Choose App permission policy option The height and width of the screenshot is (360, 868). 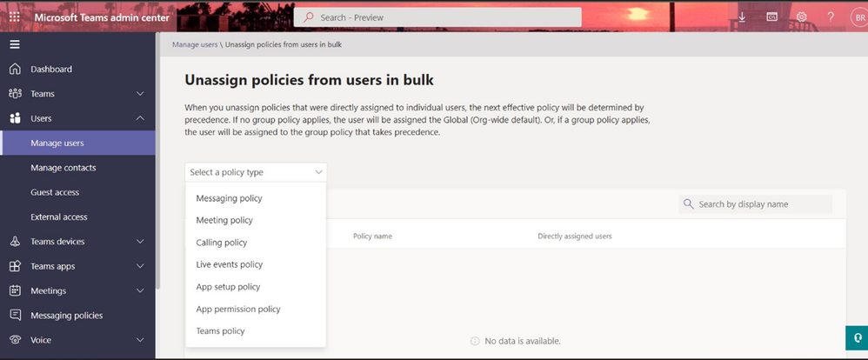click(x=238, y=309)
